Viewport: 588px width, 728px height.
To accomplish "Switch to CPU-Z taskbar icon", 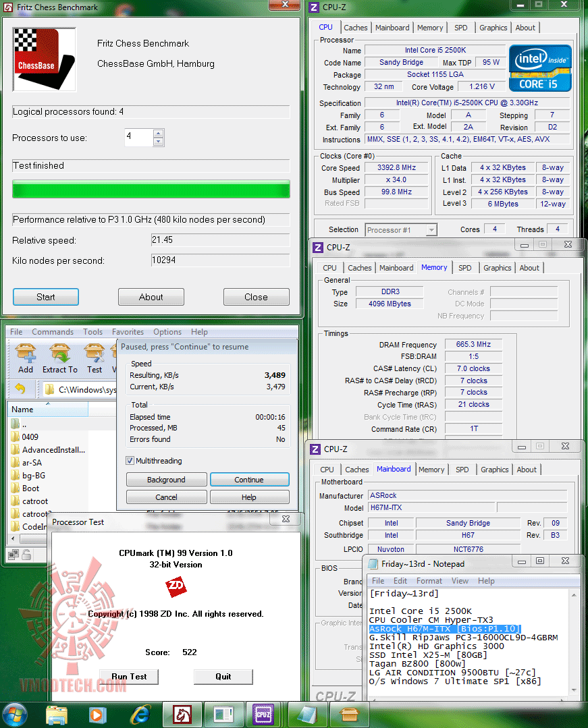I will point(263,715).
